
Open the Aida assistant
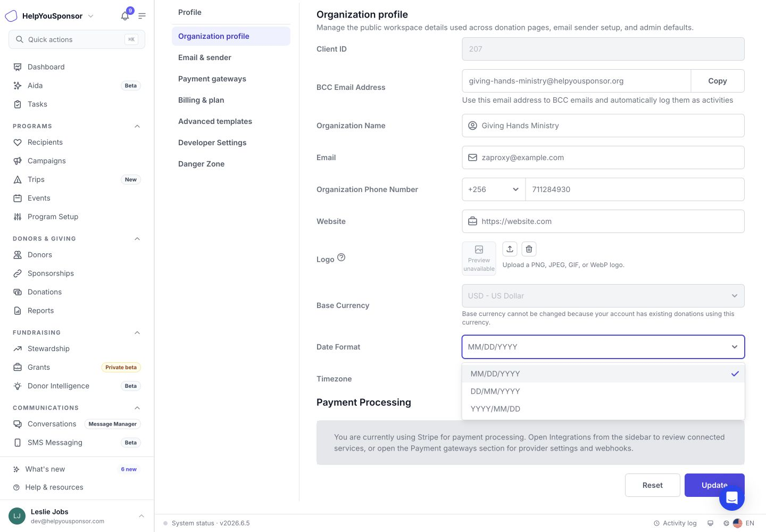pos(77,86)
